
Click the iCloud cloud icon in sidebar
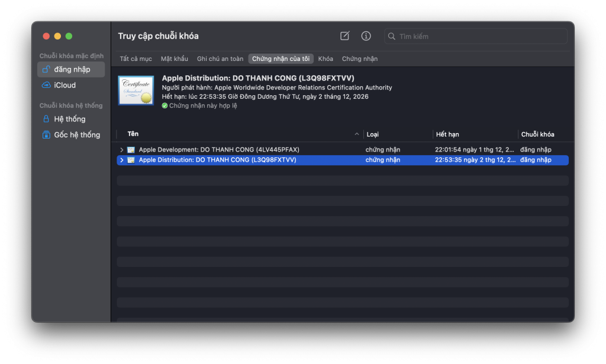[46, 85]
